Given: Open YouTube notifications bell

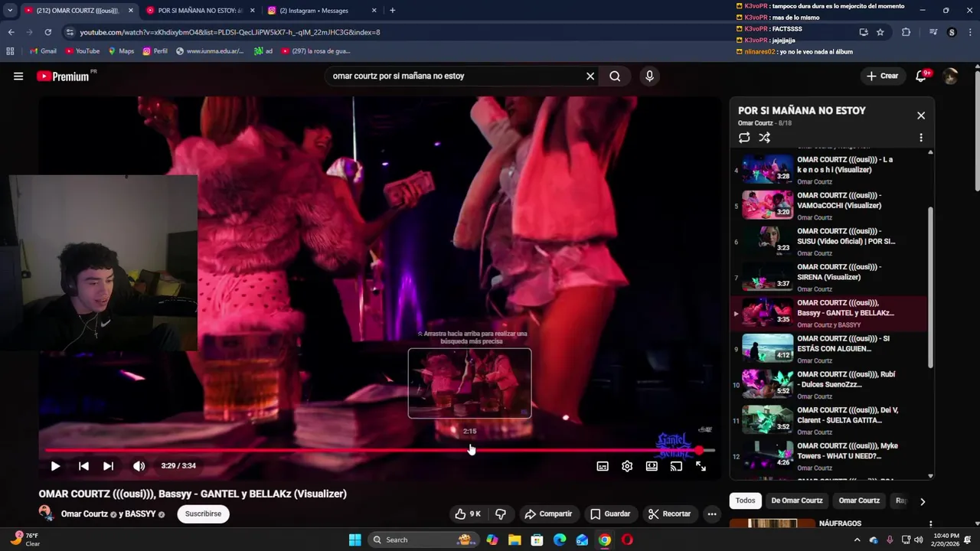Looking at the screenshot, I should 922,76.
